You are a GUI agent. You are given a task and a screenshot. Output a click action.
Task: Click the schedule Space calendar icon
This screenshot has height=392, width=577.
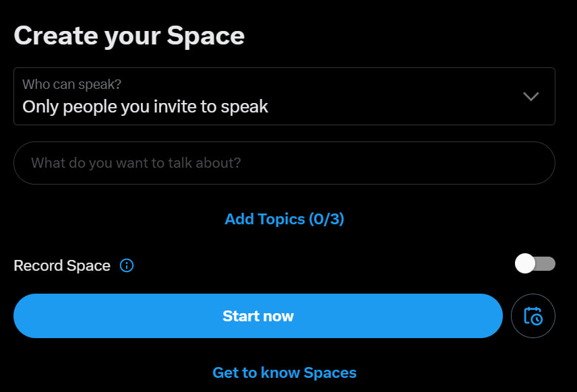533,316
